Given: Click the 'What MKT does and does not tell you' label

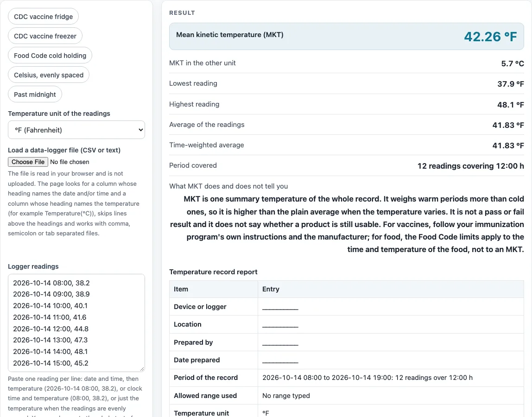Looking at the screenshot, I should tap(228, 186).
